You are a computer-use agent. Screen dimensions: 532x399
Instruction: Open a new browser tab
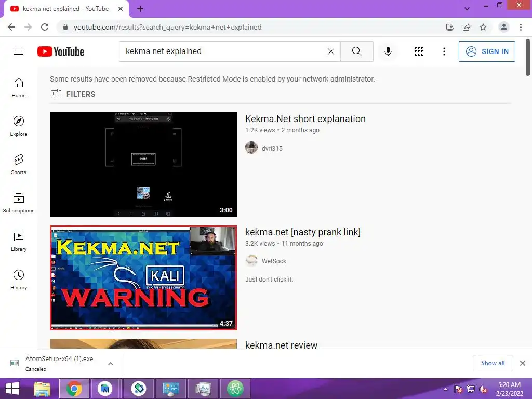[140, 9]
